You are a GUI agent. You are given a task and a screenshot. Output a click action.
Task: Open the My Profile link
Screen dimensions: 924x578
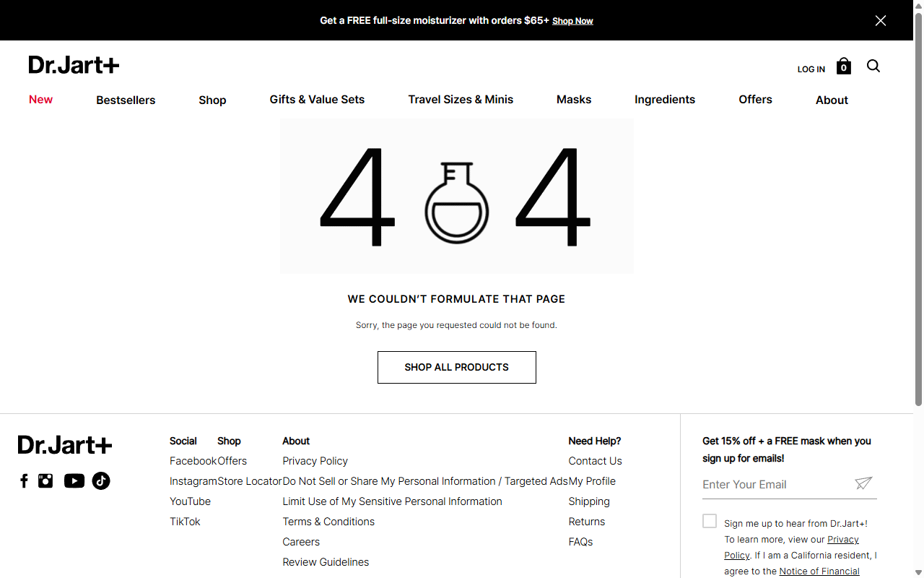point(592,481)
